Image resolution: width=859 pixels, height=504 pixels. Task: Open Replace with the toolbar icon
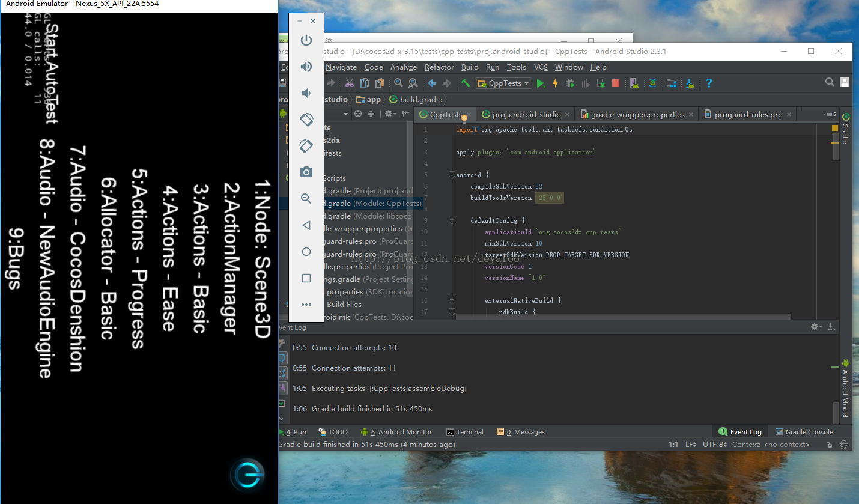pyautogui.click(x=413, y=83)
